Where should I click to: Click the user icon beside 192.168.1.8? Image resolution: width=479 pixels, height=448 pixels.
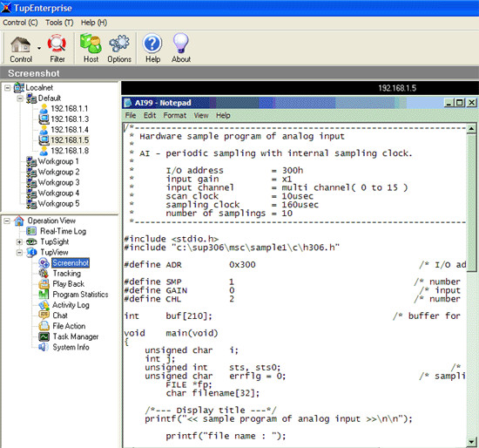(44, 151)
